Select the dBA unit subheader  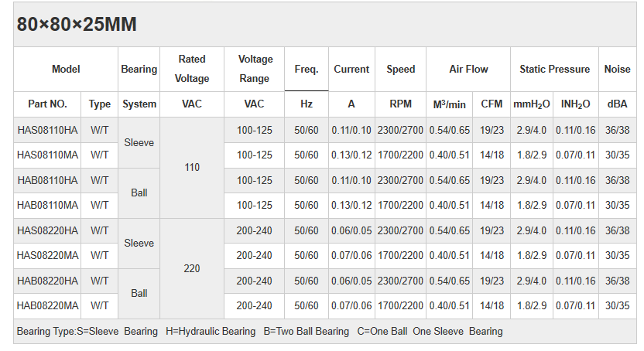[x=617, y=104]
